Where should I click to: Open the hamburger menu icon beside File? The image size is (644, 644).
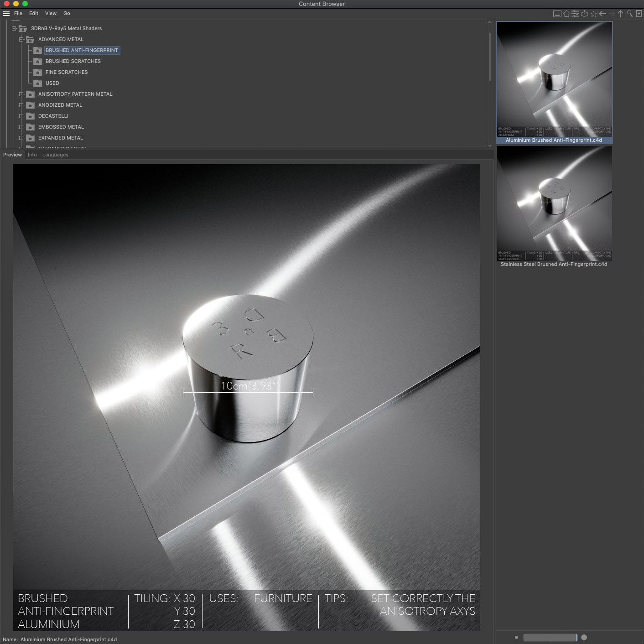(6, 14)
